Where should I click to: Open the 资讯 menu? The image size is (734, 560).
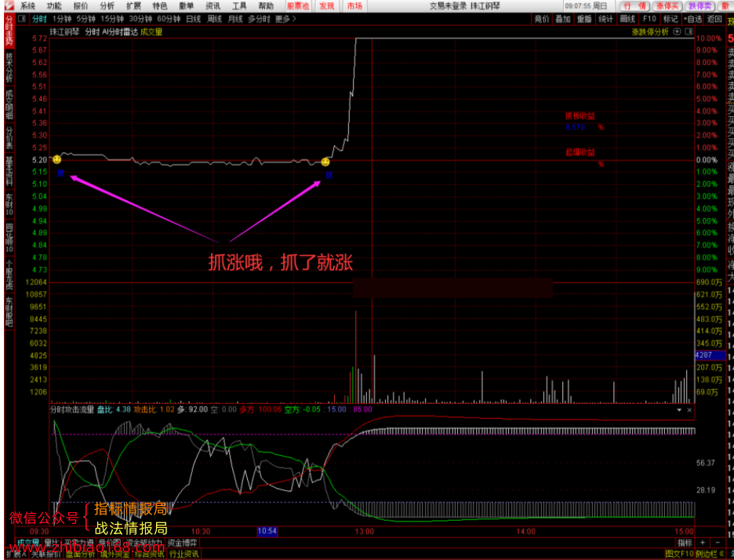pyautogui.click(x=213, y=6)
